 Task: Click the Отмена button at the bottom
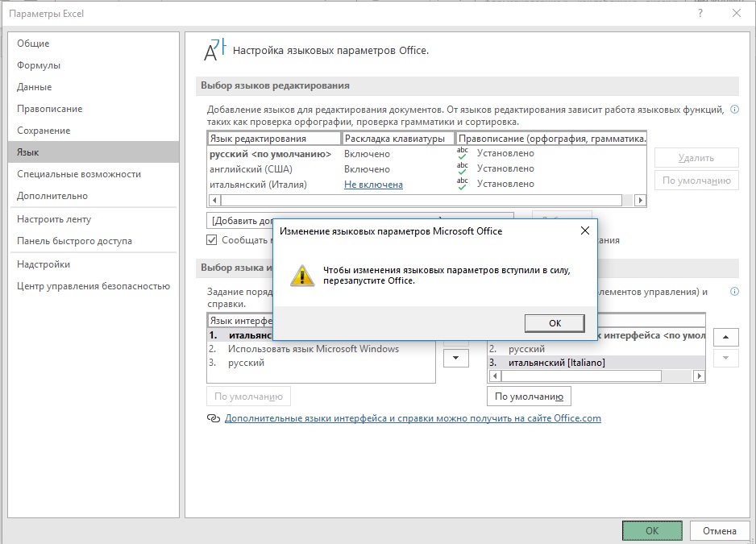coord(719,530)
